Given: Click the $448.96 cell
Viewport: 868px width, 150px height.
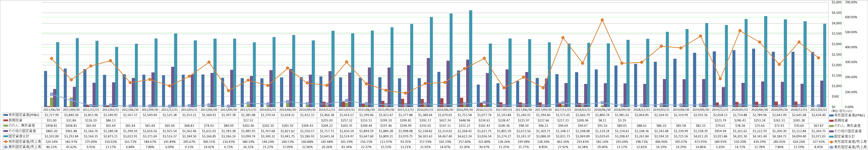Looking at the screenshot, I should pyautogui.click(x=465, y=120).
